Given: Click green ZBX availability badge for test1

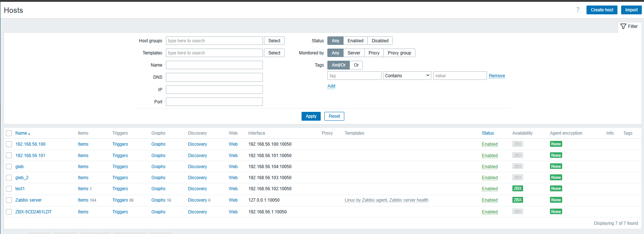Looking at the screenshot, I should pos(518,188).
